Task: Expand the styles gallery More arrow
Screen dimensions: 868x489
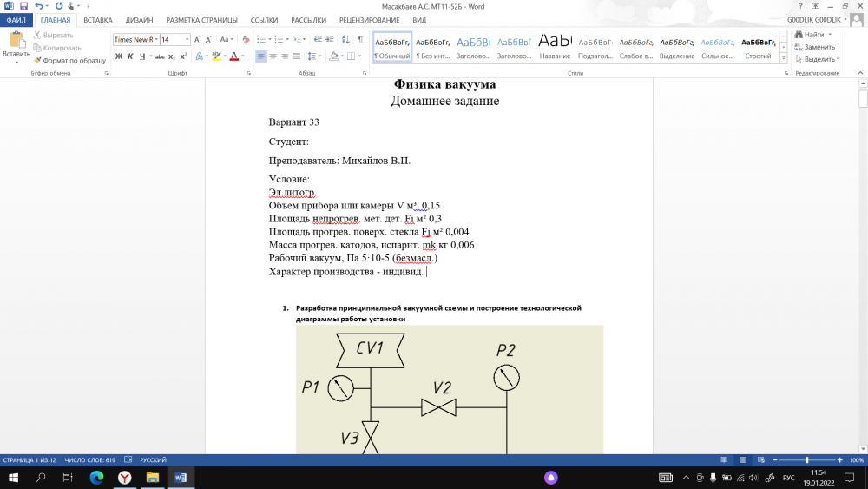Action: pos(783,59)
